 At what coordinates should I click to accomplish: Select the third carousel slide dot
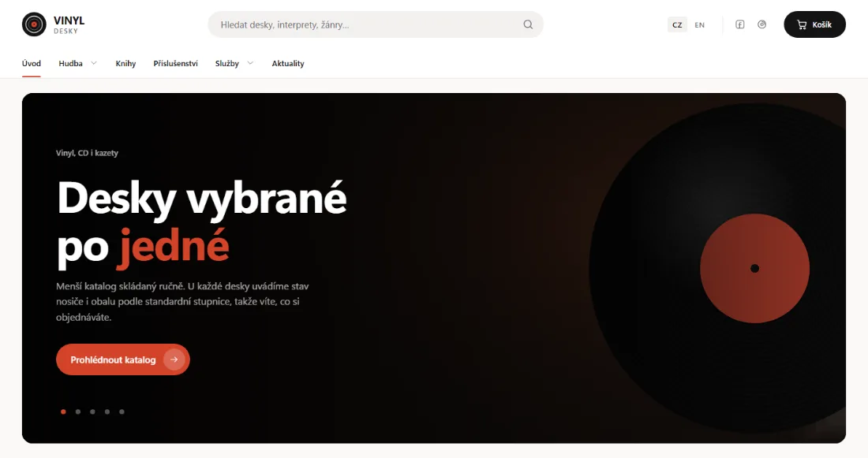[92, 411]
